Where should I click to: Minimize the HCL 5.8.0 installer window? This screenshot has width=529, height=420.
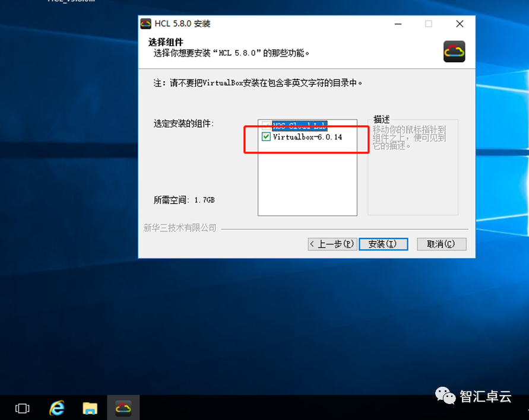pos(398,24)
